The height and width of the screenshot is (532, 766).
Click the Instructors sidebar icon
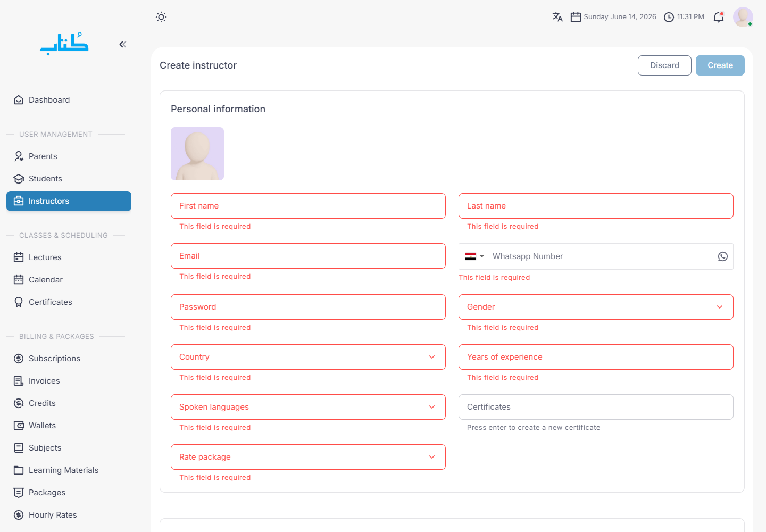point(19,201)
